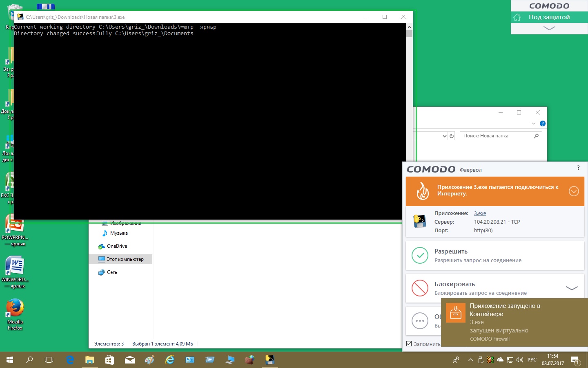Click Allow (Разрешить) in Comodo firewall alert
The image size is (588, 368).
pos(495,256)
